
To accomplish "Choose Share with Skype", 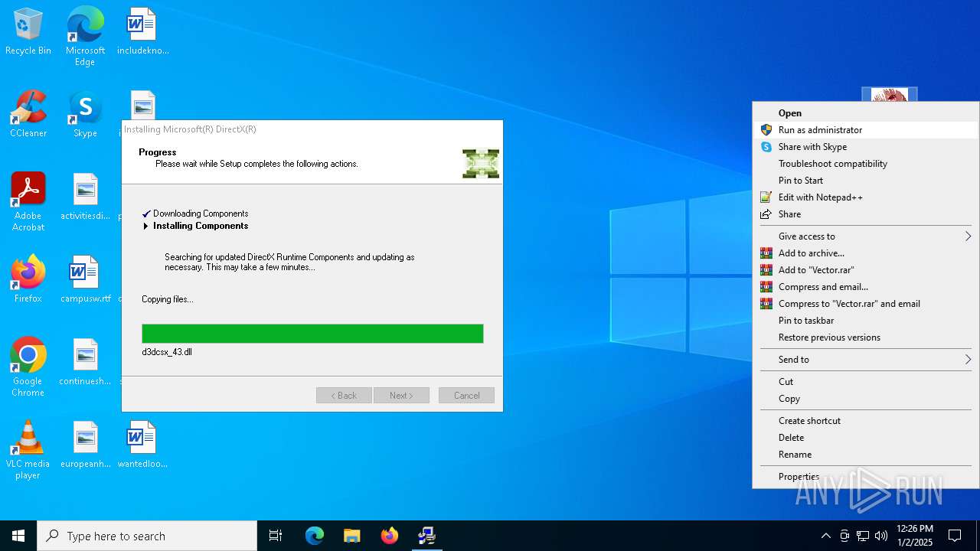I will point(866,147).
